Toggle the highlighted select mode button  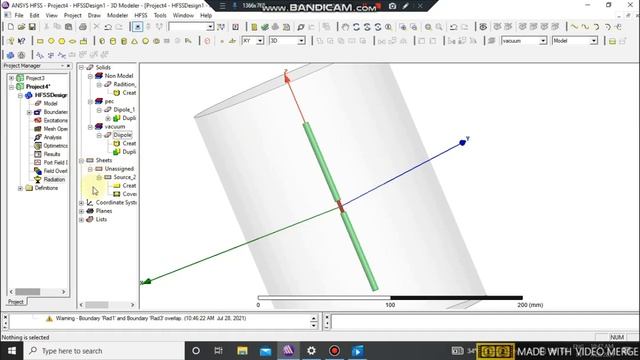[x=138, y=27]
